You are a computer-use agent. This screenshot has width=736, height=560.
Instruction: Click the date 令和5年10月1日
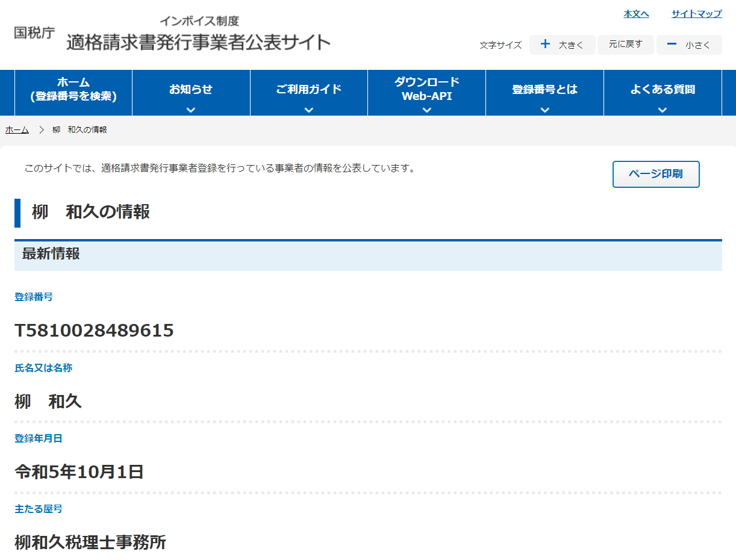point(79,472)
